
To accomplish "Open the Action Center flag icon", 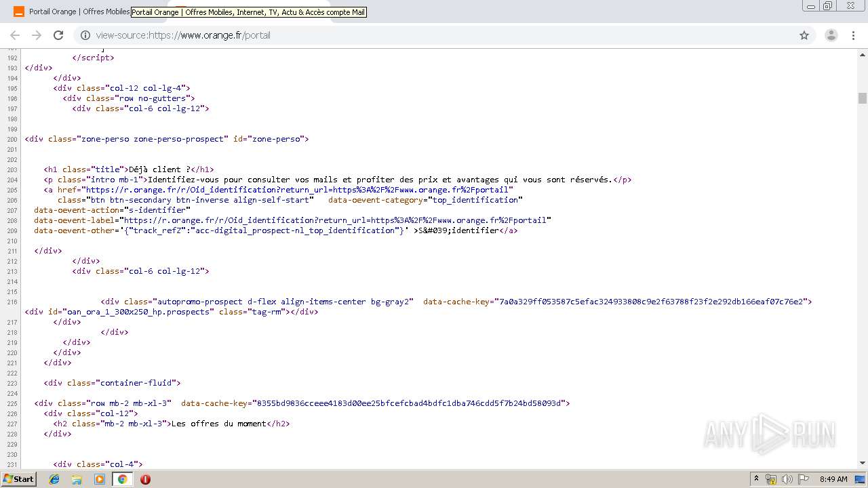I will [x=804, y=479].
